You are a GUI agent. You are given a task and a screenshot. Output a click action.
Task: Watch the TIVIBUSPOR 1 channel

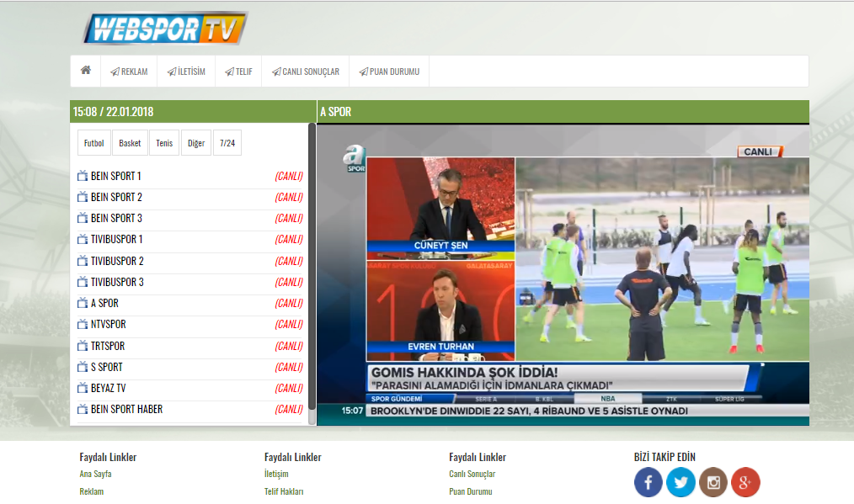[x=116, y=239]
